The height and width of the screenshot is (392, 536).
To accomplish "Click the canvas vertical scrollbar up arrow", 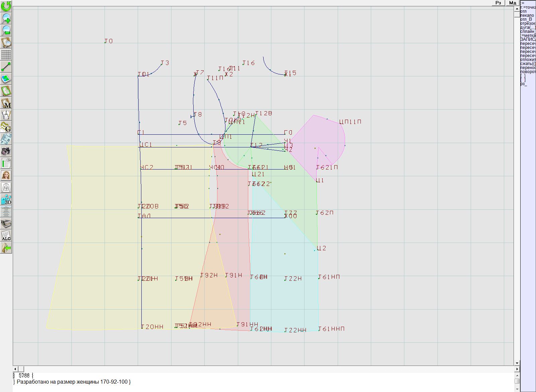I will pos(517,8).
